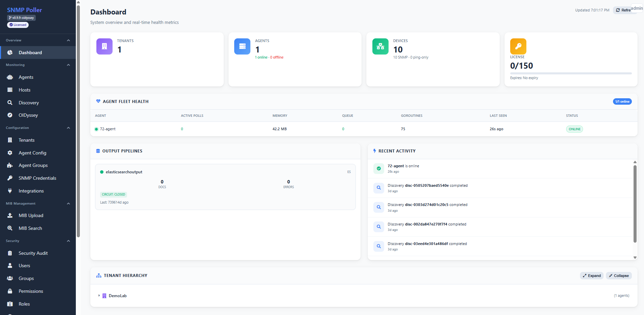Switch to the Dashboard menu item
Viewport: 644px width, 315px height.
click(30, 53)
